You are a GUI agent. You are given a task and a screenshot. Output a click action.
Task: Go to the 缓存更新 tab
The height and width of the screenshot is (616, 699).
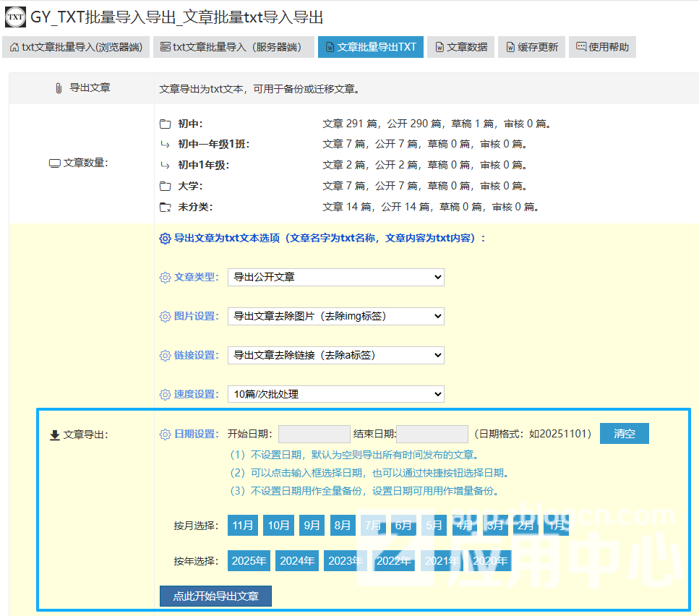coord(531,47)
